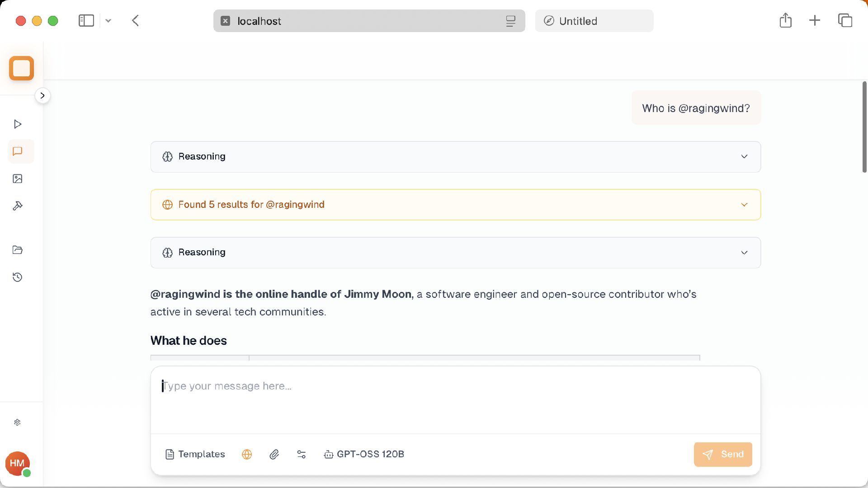The image size is (868, 488).
Task: Open the folder icon in sidebar
Action: [x=18, y=250]
